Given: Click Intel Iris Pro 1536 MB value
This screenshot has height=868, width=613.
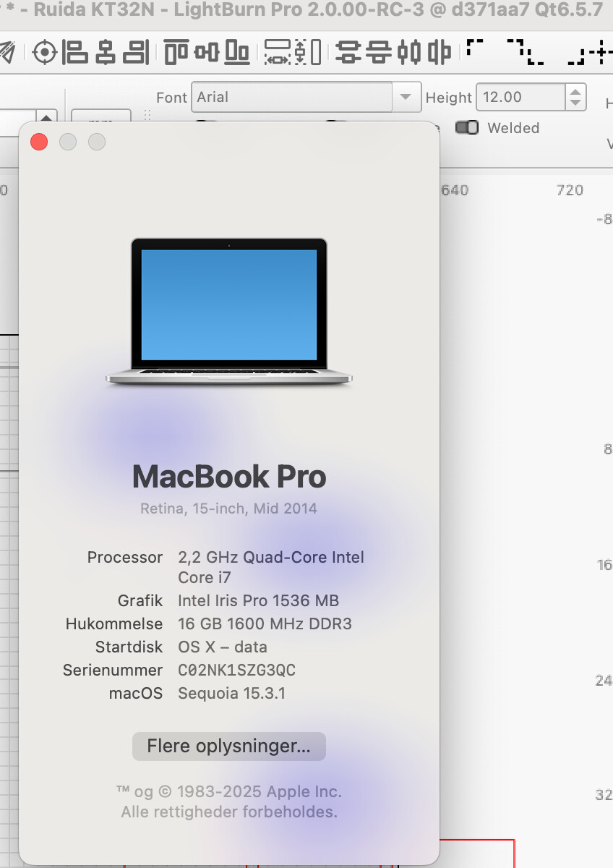Looking at the screenshot, I should click(258, 600).
